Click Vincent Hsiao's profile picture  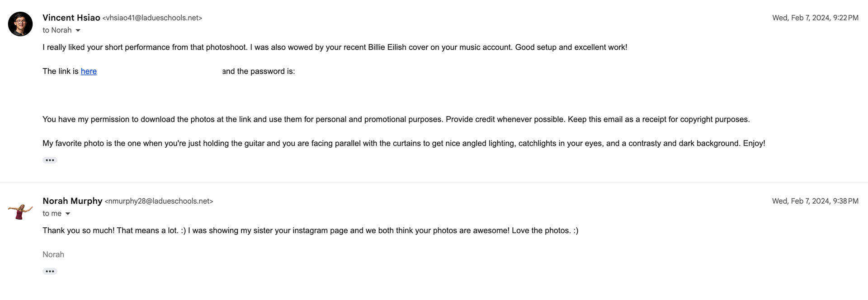pos(20,24)
